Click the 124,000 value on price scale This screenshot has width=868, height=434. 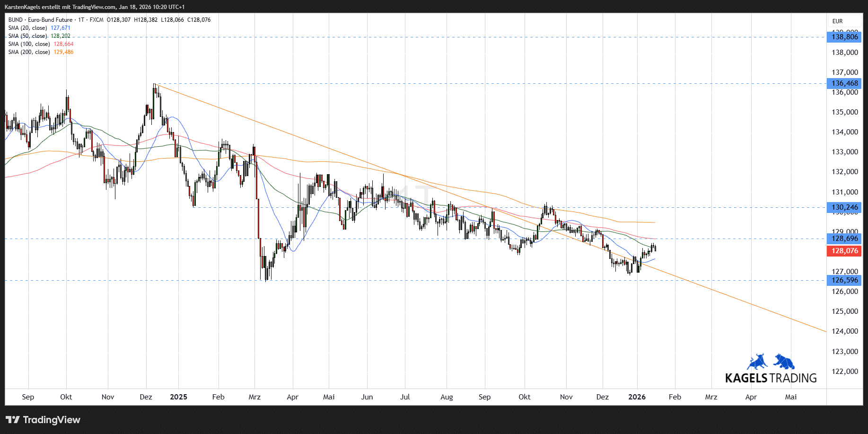click(x=844, y=331)
